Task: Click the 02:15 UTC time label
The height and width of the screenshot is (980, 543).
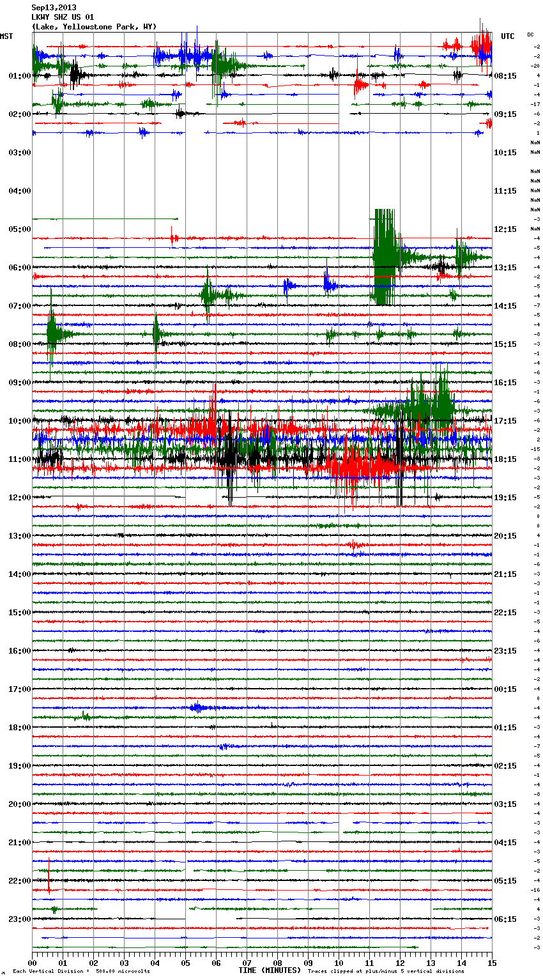Action: 505,766
